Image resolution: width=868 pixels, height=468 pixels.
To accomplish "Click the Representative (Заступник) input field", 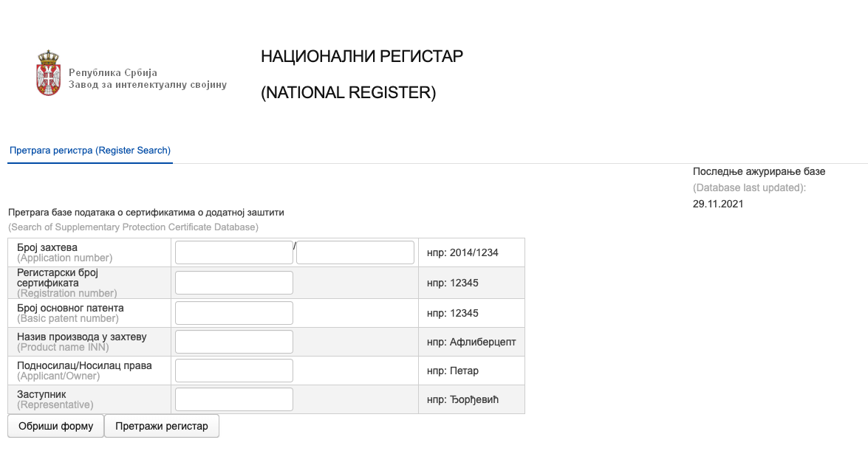I will 233,399.
